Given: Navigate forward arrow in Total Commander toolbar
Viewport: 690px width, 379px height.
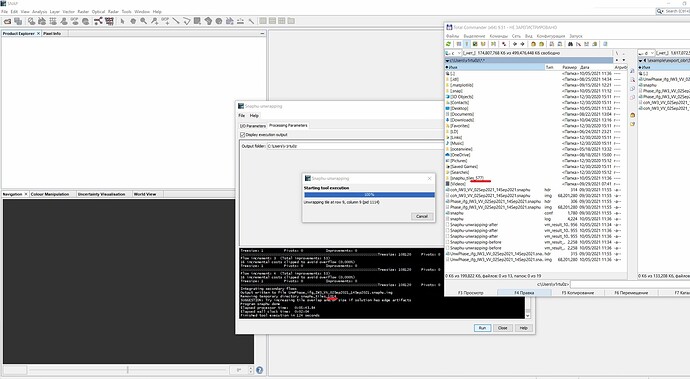Looking at the screenshot, I should point(522,44).
